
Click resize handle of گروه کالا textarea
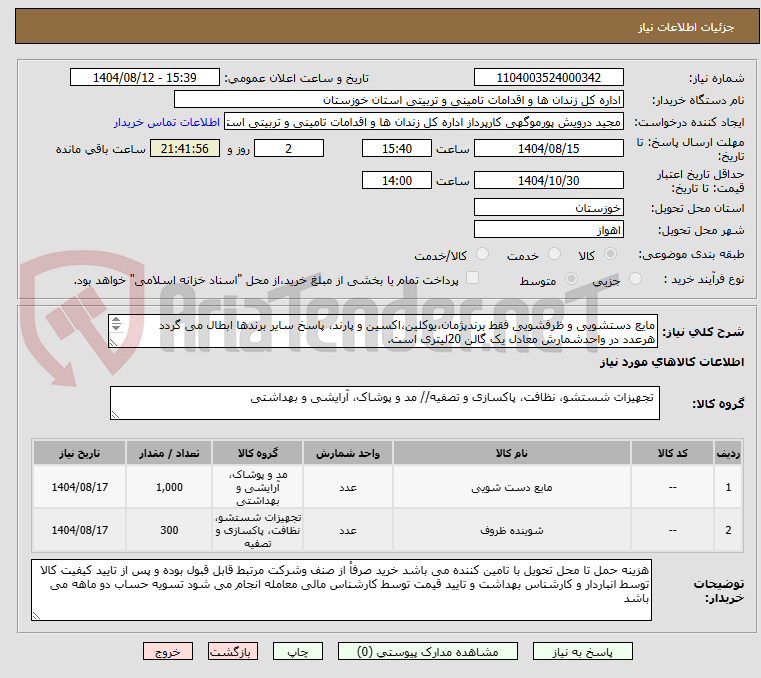[x=115, y=414]
